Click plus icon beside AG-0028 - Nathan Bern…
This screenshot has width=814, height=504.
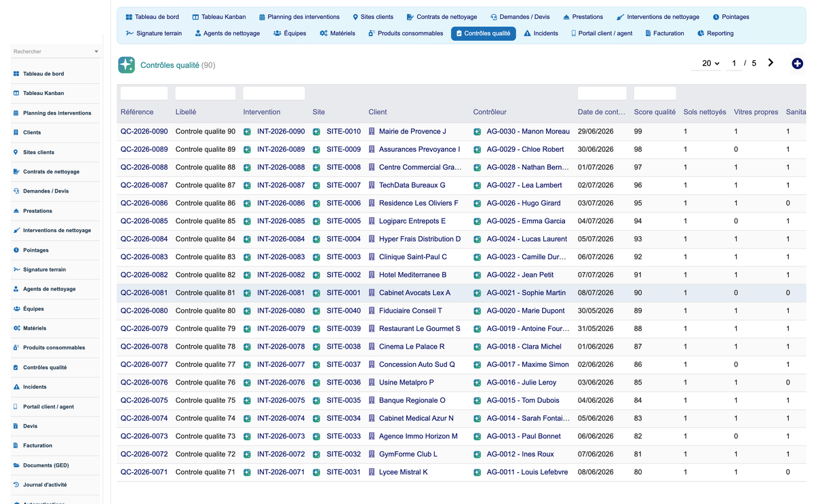477,168
